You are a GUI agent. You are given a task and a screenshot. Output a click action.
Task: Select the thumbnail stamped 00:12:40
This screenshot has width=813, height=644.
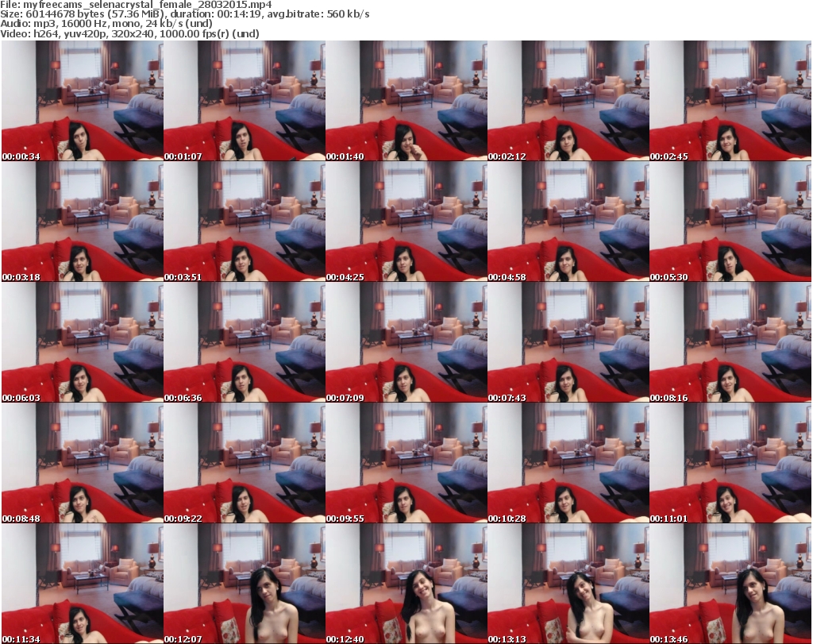tap(406, 584)
